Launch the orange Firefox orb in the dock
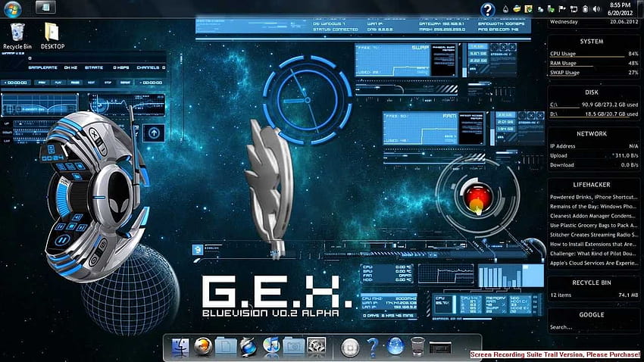This screenshot has height=362, width=644. [x=203, y=347]
